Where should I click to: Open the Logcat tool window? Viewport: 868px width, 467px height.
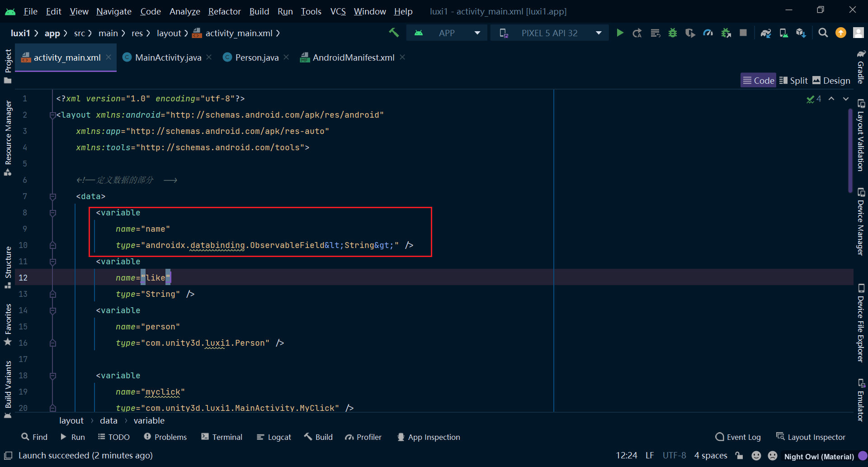click(274, 437)
